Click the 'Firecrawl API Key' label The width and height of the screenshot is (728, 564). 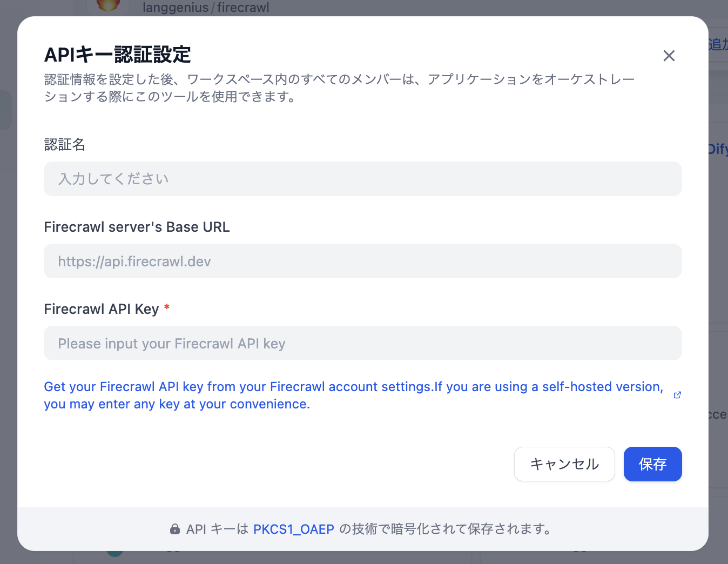(101, 309)
